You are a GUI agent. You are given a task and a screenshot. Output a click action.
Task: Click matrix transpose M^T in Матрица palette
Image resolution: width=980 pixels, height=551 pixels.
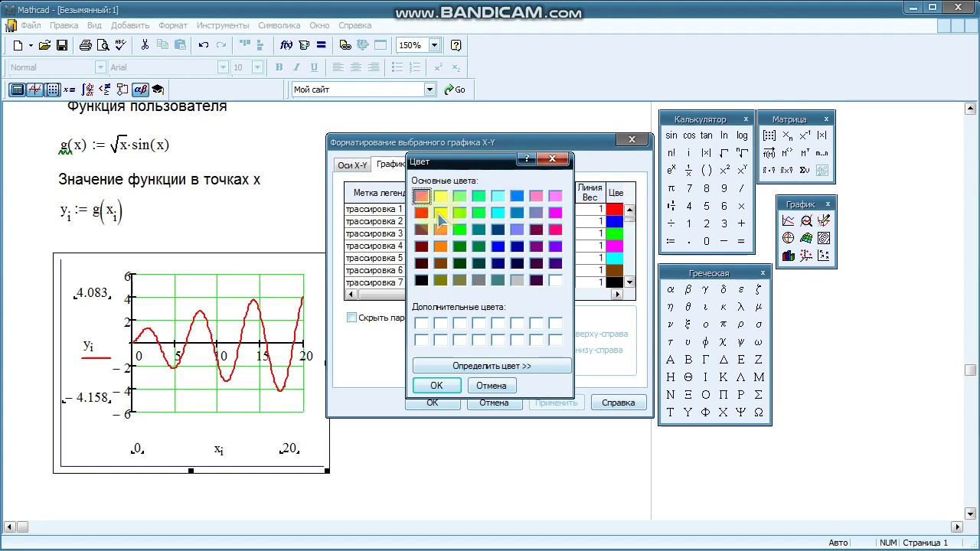pos(805,153)
